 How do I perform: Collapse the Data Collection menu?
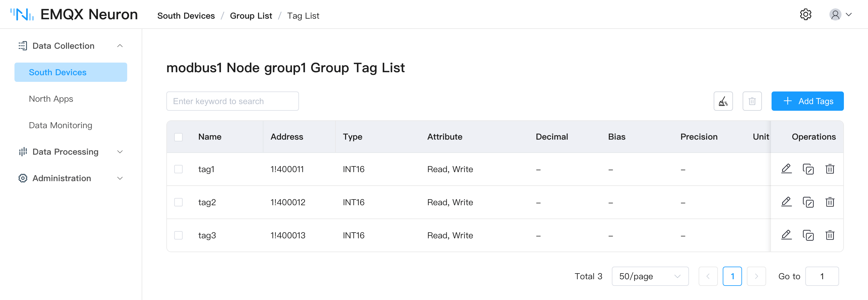[71, 46]
